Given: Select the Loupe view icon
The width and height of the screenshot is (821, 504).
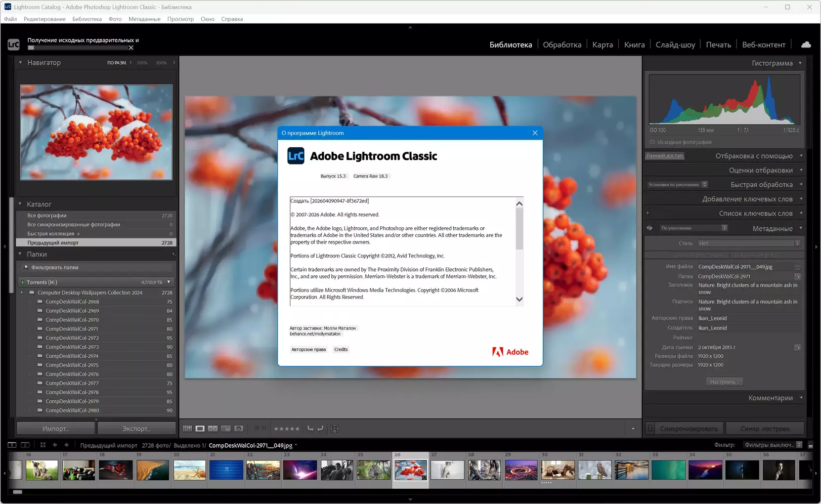Looking at the screenshot, I should click(x=200, y=428).
